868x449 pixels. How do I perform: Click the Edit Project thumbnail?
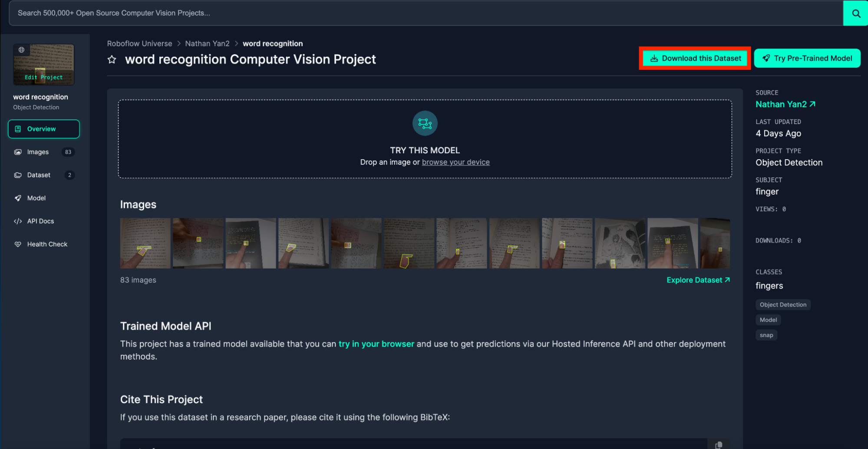click(x=44, y=64)
